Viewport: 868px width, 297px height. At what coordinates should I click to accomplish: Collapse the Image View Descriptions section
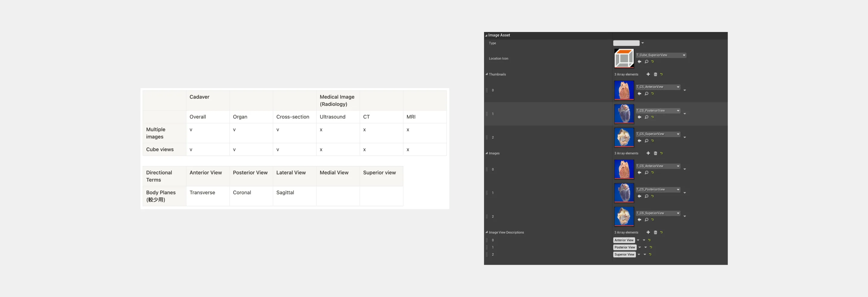(486, 232)
